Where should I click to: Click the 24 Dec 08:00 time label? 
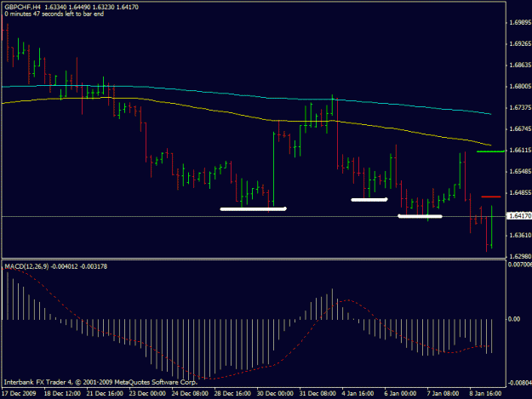point(190,394)
